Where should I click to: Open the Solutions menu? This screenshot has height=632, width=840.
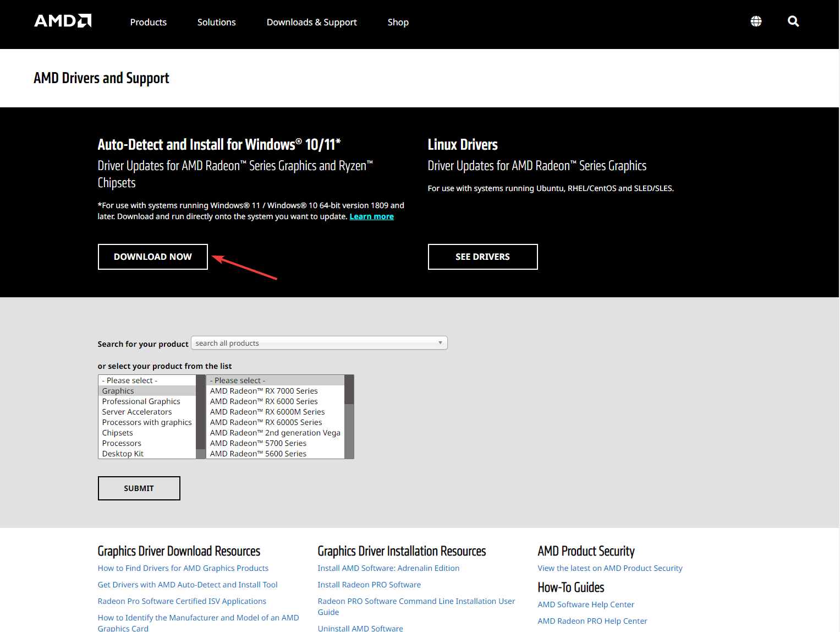[217, 22]
